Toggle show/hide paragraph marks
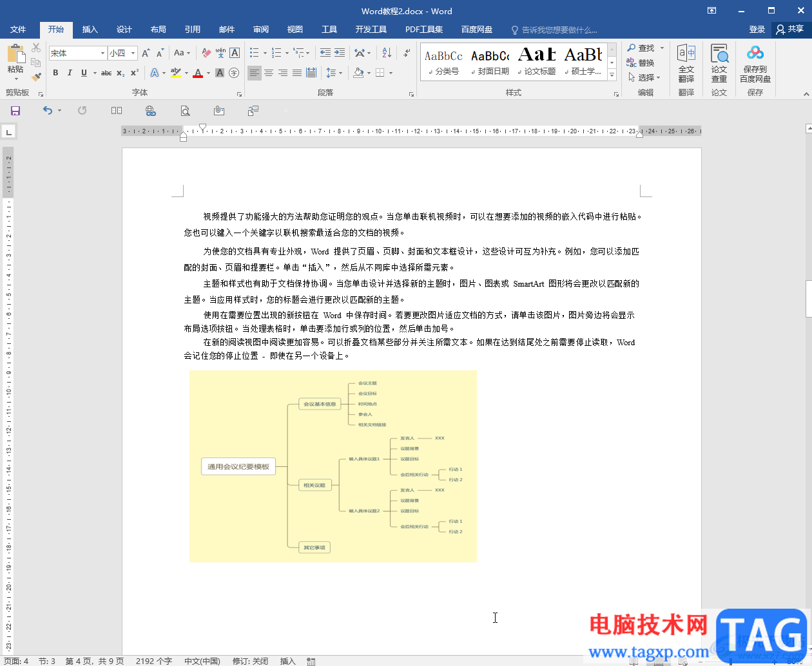 coord(407,53)
